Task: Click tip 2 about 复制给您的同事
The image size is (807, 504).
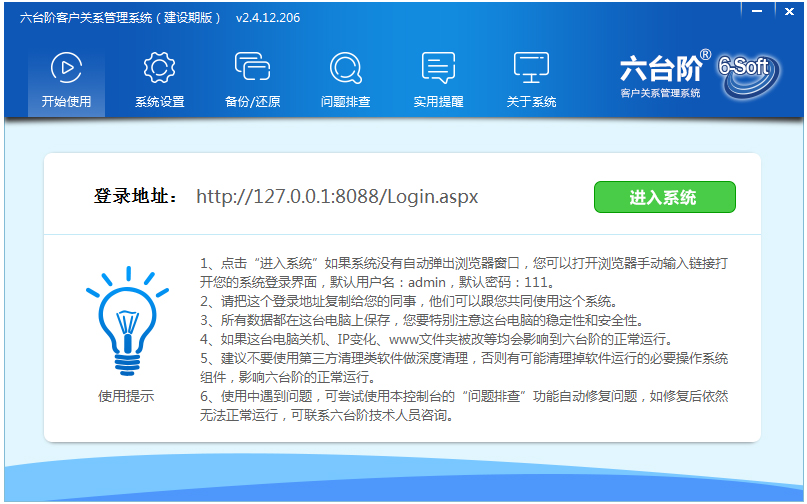Action: pos(409,301)
